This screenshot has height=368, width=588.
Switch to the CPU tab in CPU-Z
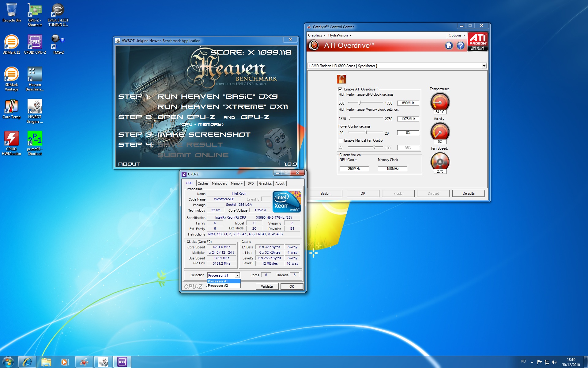(189, 183)
